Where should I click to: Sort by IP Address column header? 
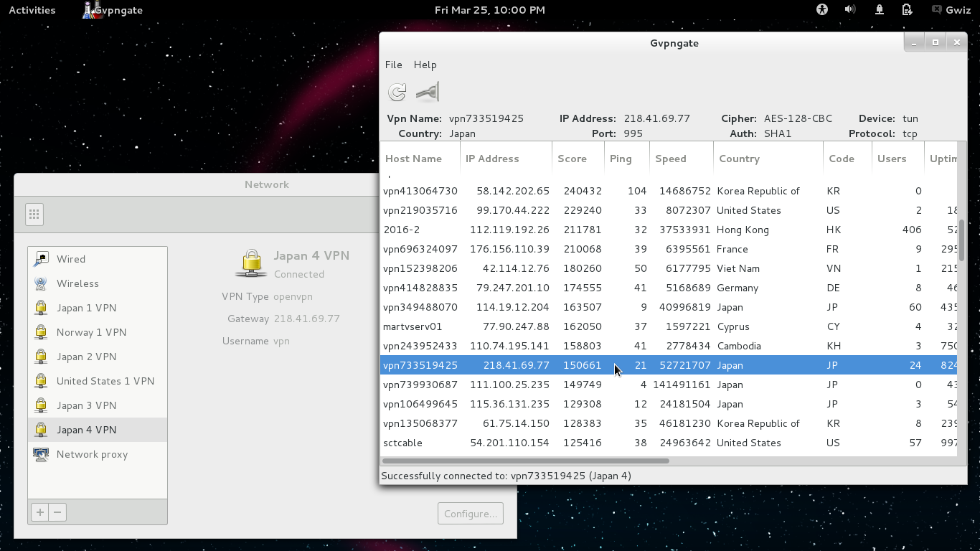(x=506, y=159)
